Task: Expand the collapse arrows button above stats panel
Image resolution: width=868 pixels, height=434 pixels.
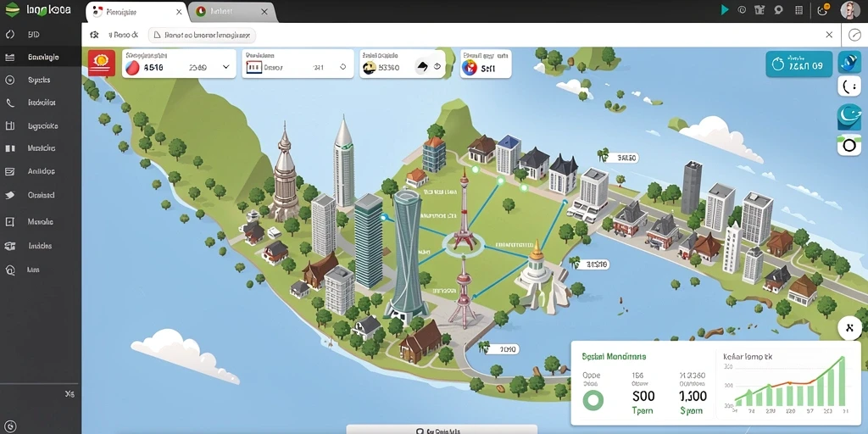Action: pos(849,328)
